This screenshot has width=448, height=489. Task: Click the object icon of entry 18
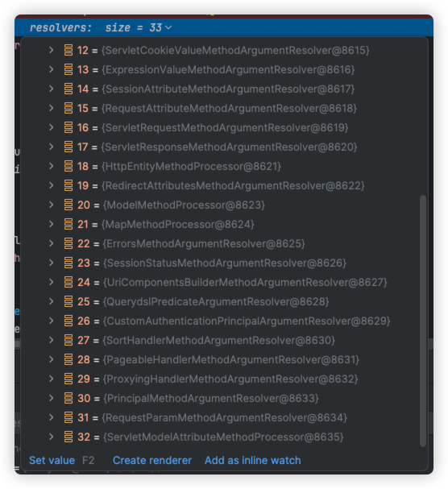click(68, 166)
